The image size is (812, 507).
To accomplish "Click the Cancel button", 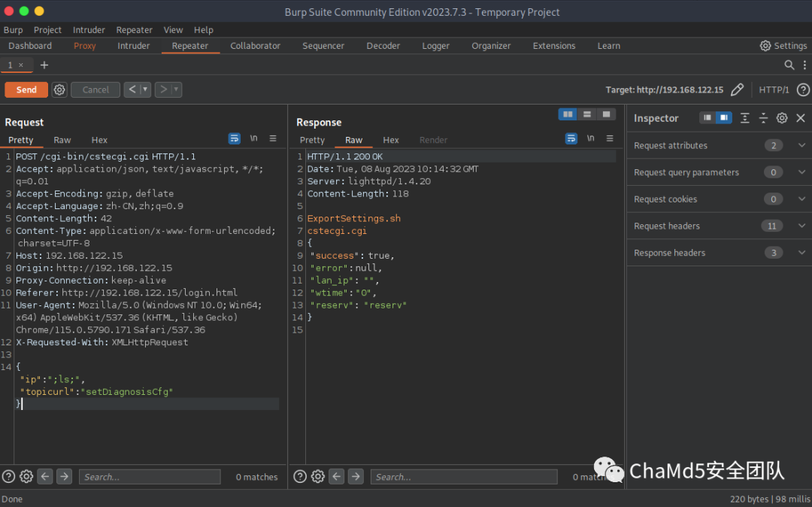I will pos(95,90).
